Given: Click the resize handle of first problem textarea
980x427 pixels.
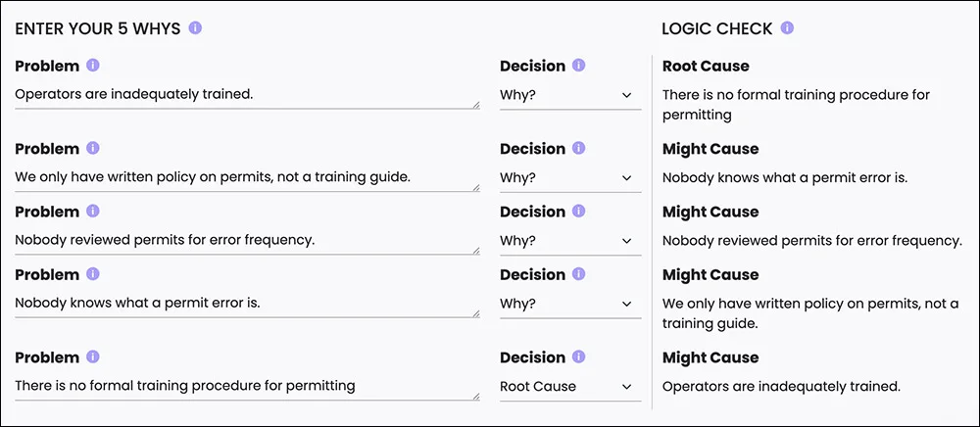Looking at the screenshot, I should click(476, 105).
